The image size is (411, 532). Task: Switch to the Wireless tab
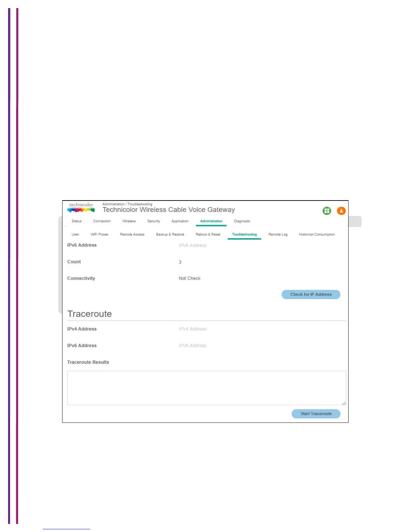point(129,221)
